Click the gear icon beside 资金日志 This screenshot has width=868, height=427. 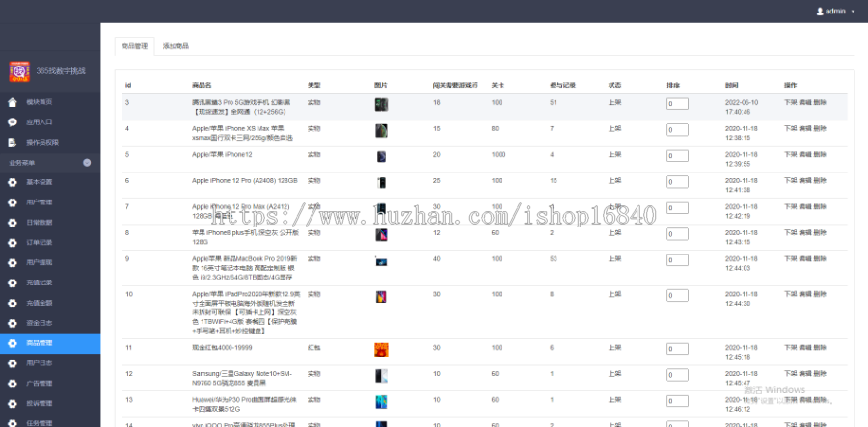(x=13, y=323)
